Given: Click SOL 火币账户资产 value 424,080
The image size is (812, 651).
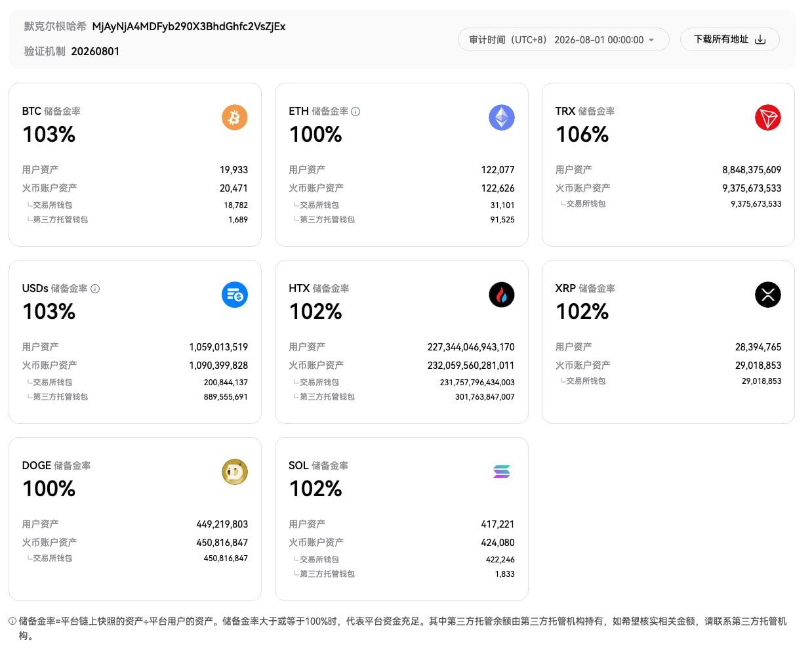Looking at the screenshot, I should coord(498,543).
